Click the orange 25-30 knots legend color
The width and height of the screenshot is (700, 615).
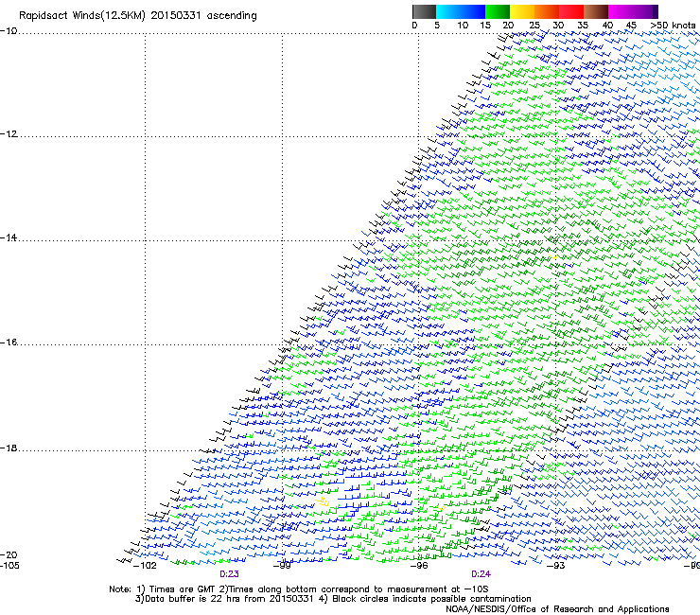click(x=547, y=11)
